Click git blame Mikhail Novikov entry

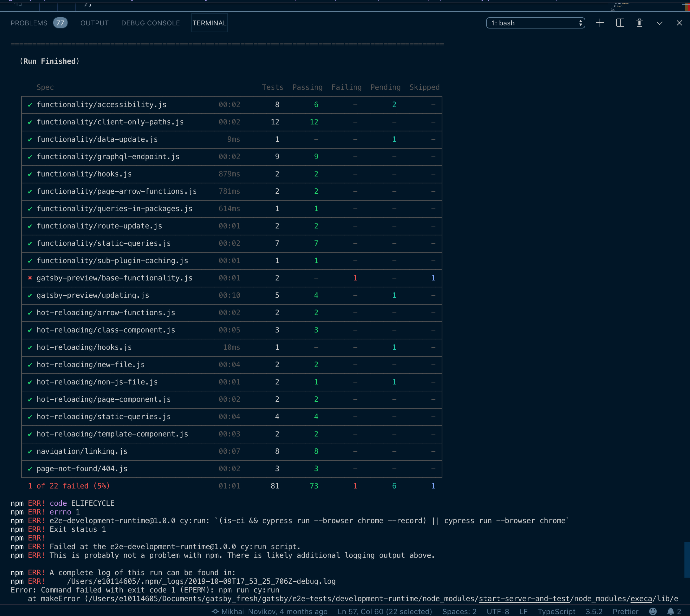click(x=269, y=612)
